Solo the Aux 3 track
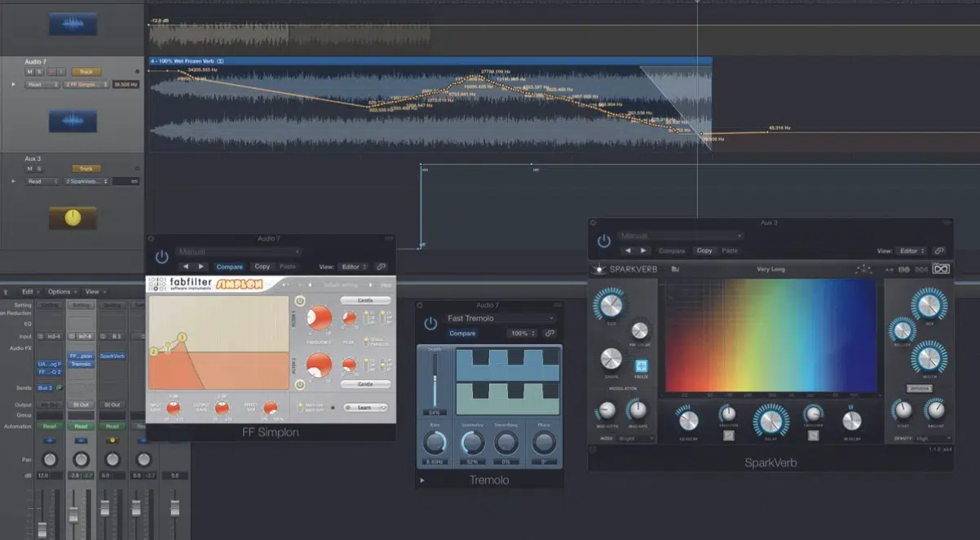 (x=39, y=169)
